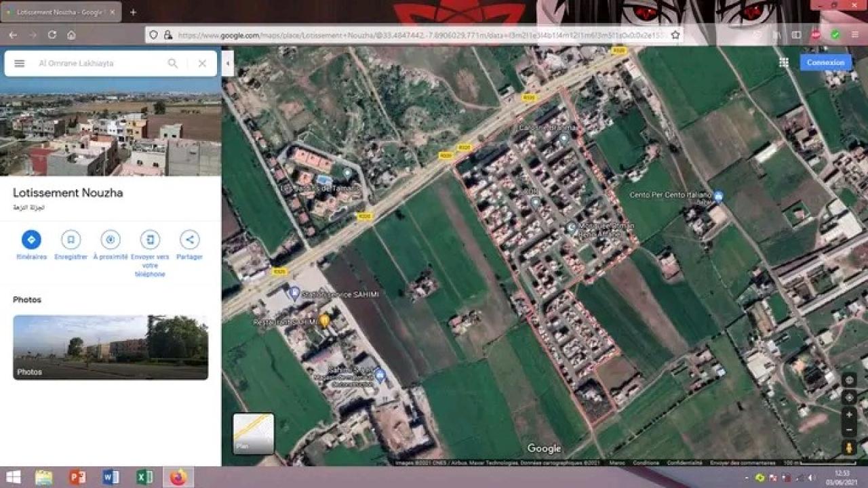The image size is (868, 488).
Task: Switch map layer to Plan view
Action: click(254, 433)
